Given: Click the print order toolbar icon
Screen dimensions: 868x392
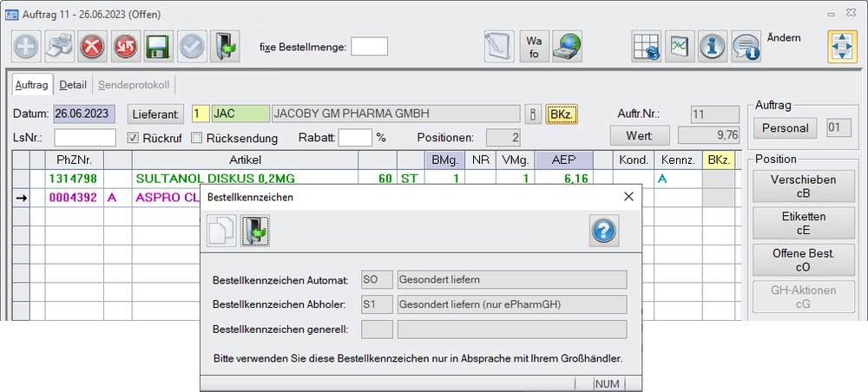Looking at the screenshot, I should tap(60, 47).
